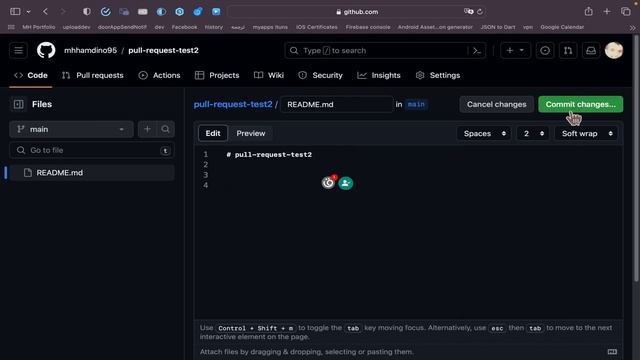The height and width of the screenshot is (360, 640).
Task: Click the timer badge with red dot in editor
Action: [x=328, y=183]
